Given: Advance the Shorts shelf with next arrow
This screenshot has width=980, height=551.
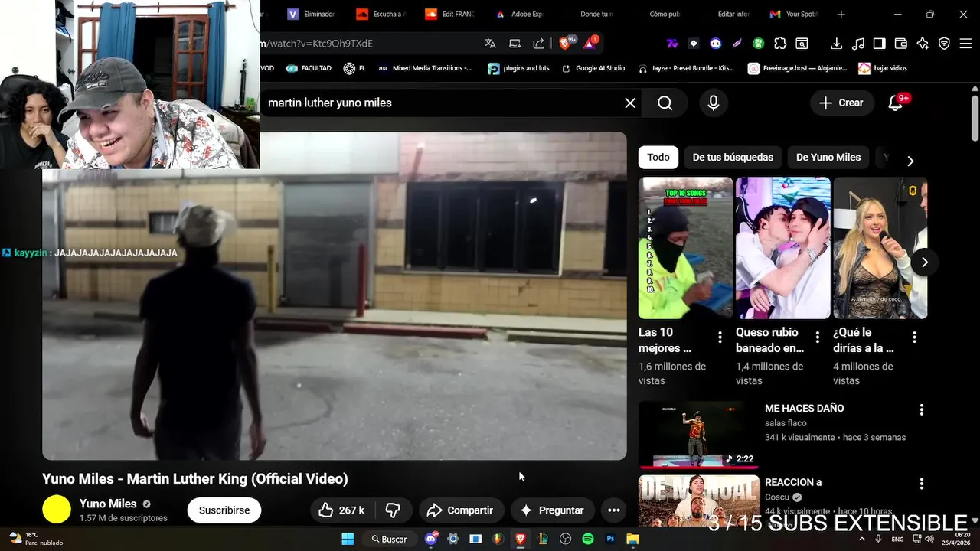Looking at the screenshot, I should (x=924, y=262).
